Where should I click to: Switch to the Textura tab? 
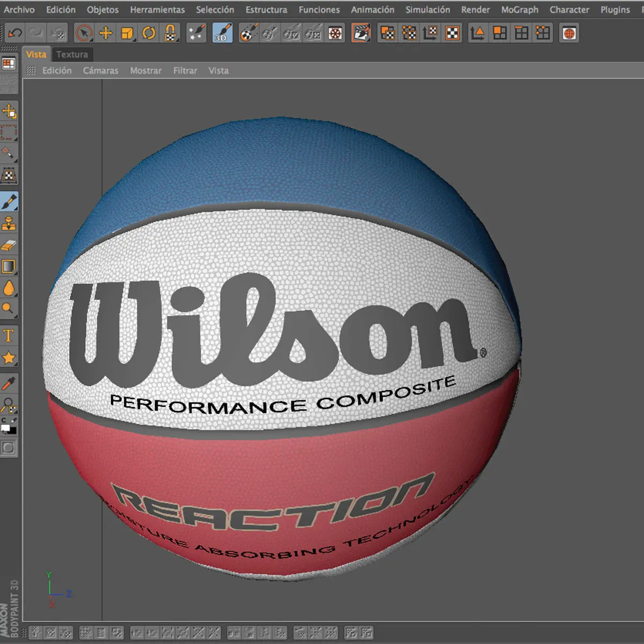tap(72, 54)
